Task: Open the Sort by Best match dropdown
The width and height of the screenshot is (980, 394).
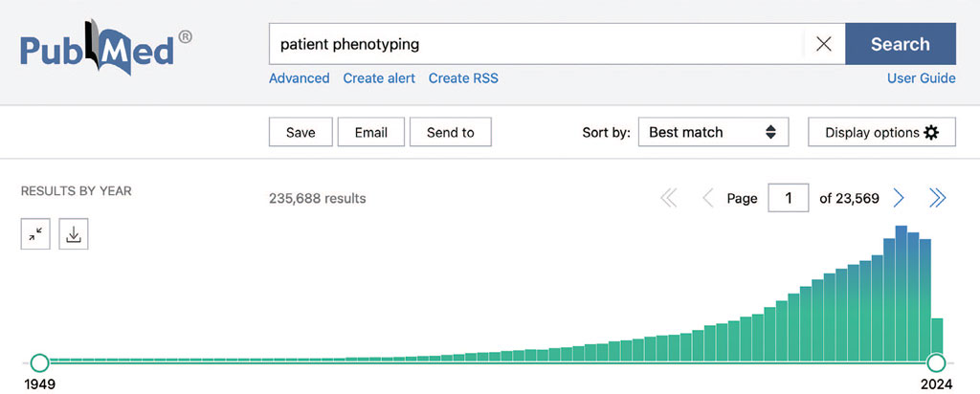Action: tap(713, 132)
